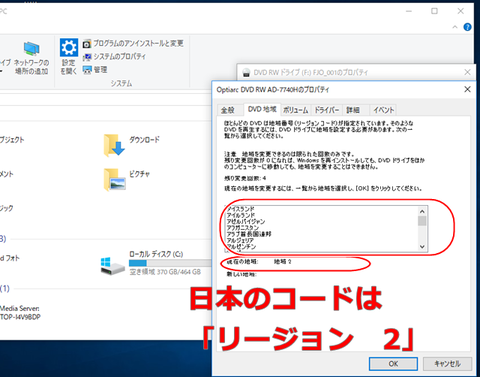Open the ピクチャ folder icon

point(115,179)
